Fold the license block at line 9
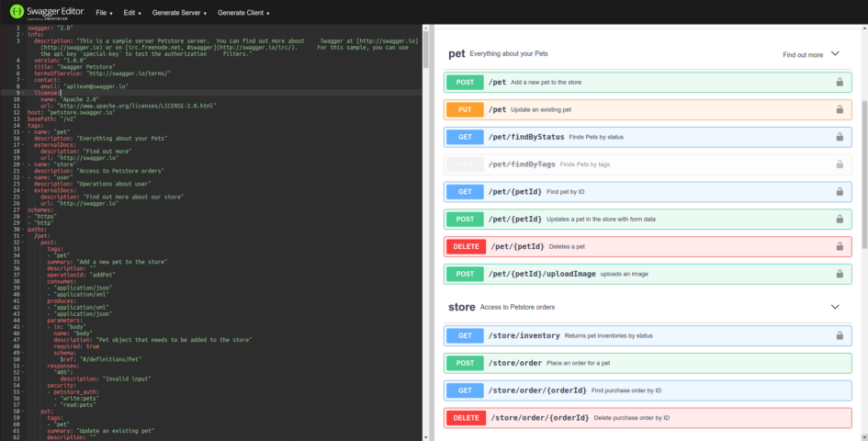Screen dimensions: 868x441 point(23,93)
